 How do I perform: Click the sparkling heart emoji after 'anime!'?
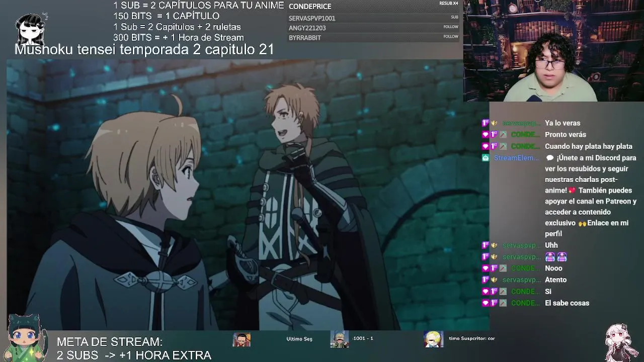(x=572, y=191)
